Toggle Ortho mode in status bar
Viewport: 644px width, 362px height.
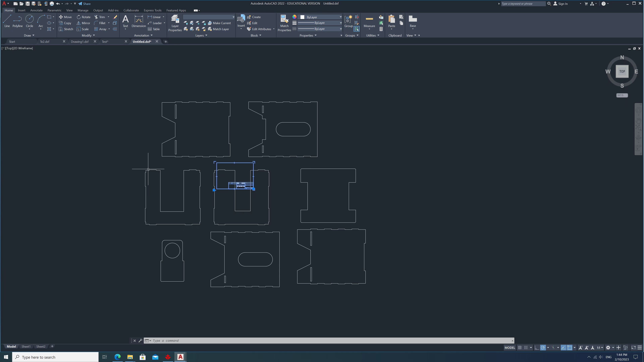537,348
